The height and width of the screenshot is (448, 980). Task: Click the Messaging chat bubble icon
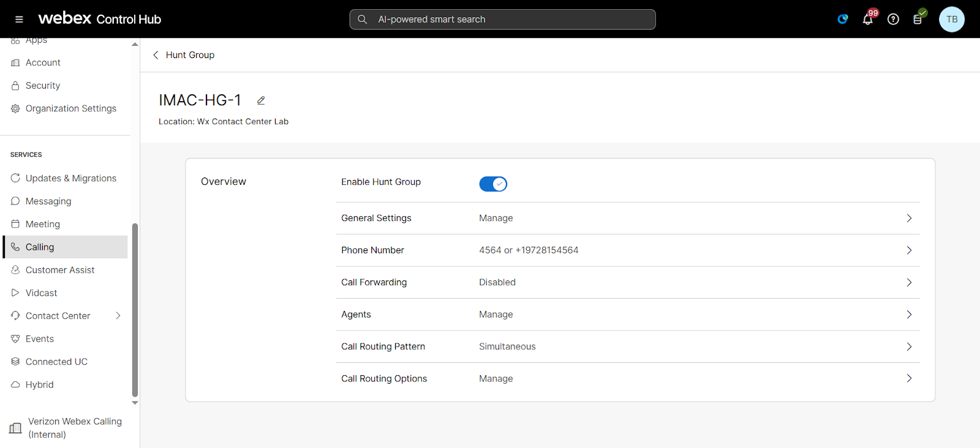[x=15, y=201]
